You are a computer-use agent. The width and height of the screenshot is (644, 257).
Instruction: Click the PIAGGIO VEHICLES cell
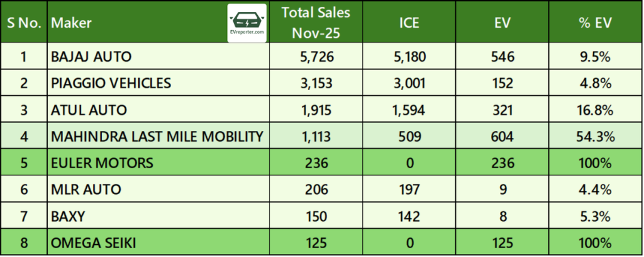click(111, 83)
